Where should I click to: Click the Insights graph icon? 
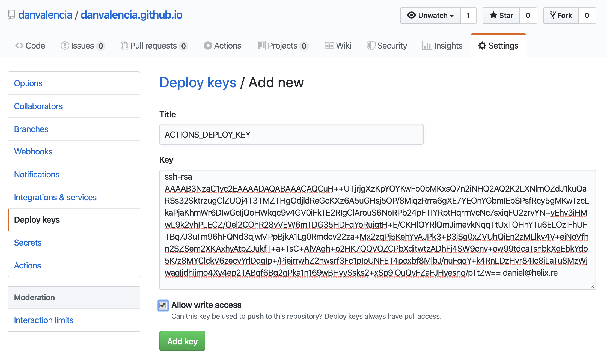click(x=427, y=46)
